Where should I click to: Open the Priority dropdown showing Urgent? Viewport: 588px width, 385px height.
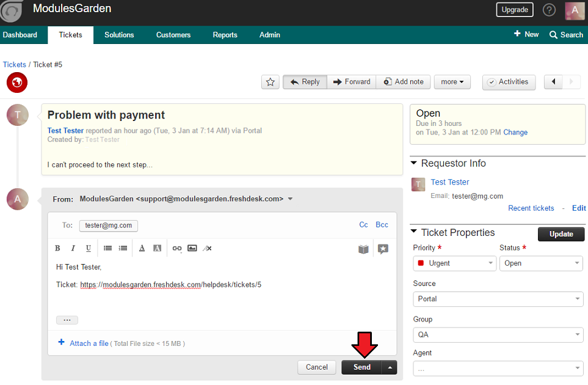tap(454, 263)
